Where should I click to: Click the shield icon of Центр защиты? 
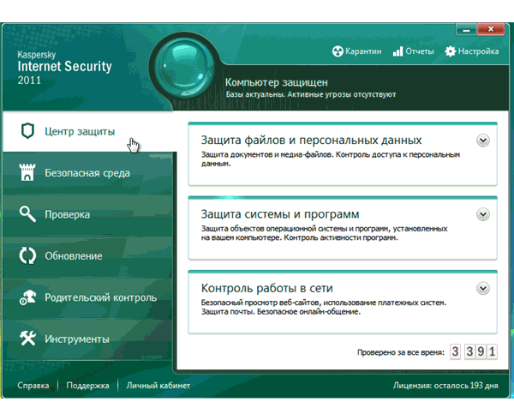27,131
